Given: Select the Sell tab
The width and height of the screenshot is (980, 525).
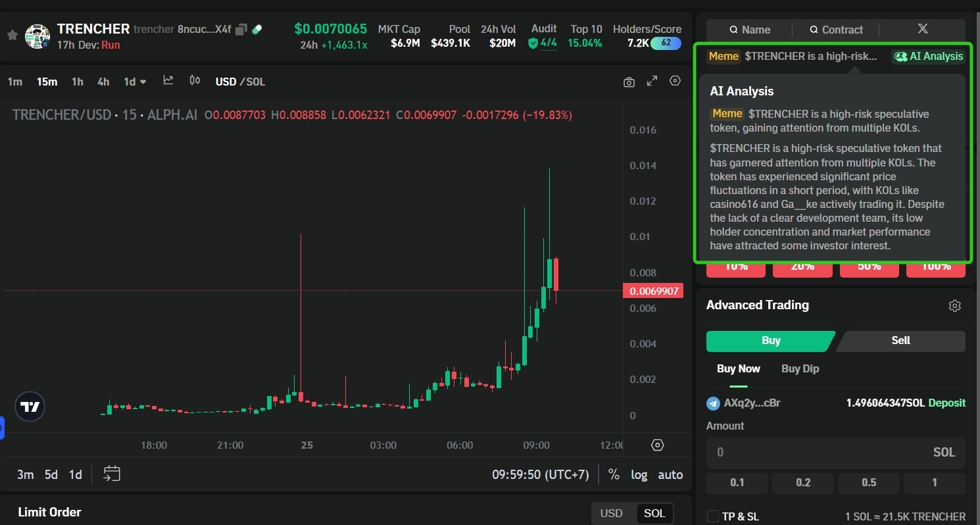Looking at the screenshot, I should [x=900, y=340].
